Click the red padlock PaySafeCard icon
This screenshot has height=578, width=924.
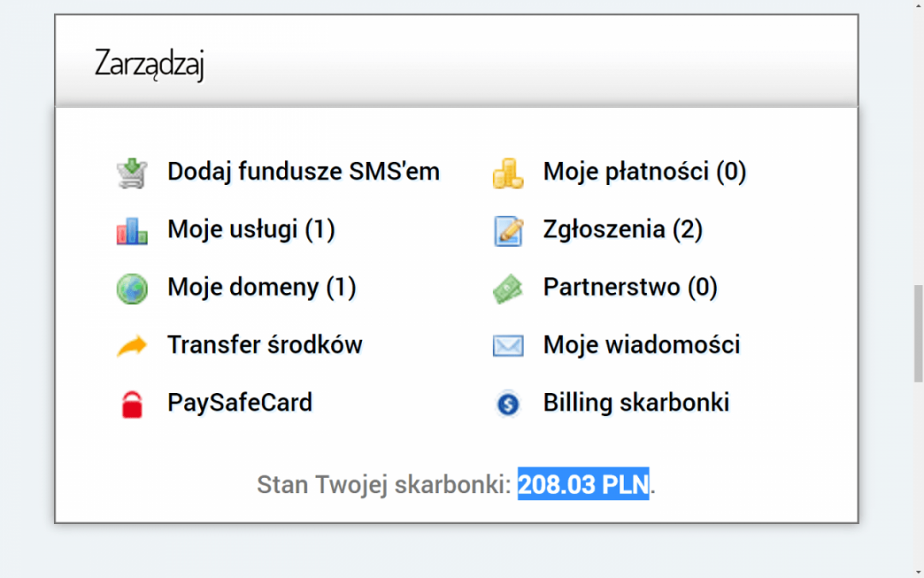click(x=132, y=404)
